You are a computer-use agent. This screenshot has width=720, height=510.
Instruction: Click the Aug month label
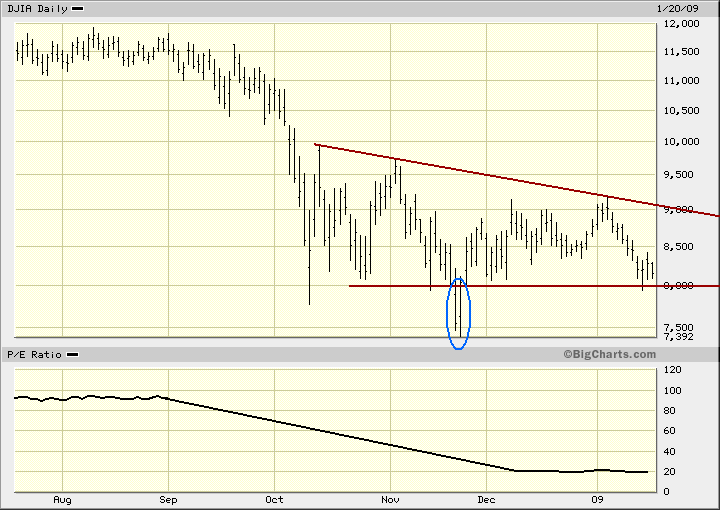(62, 500)
